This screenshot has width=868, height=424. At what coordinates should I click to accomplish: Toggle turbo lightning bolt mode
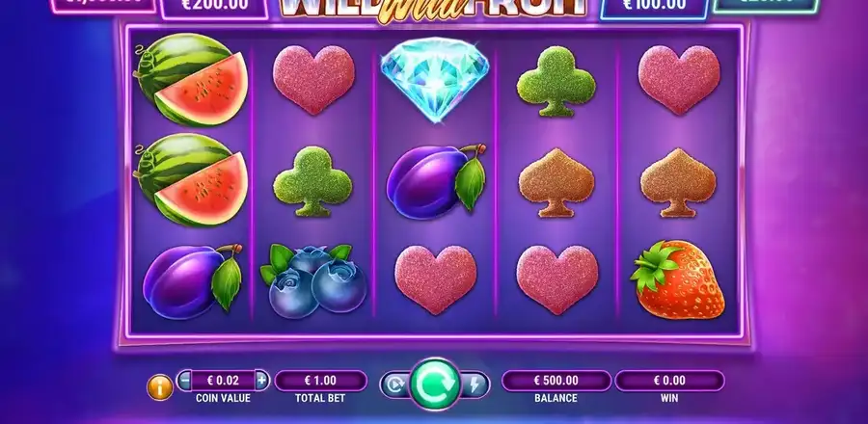point(475,384)
